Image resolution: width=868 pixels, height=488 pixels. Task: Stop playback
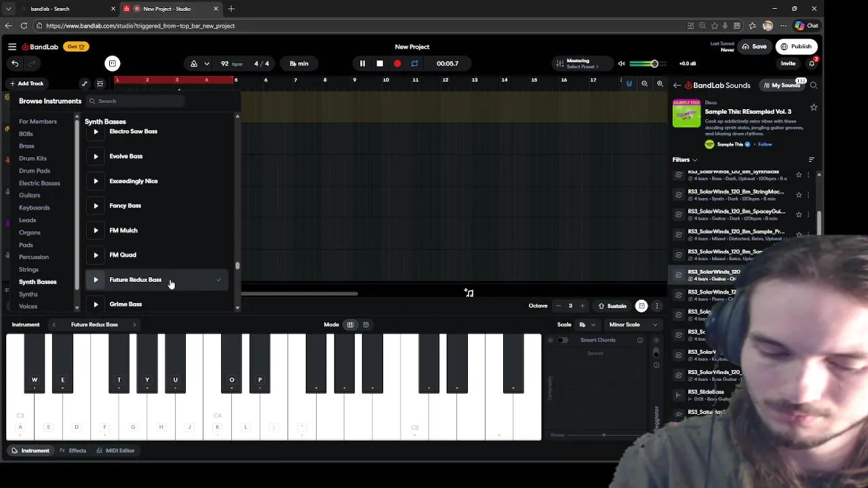(x=380, y=64)
